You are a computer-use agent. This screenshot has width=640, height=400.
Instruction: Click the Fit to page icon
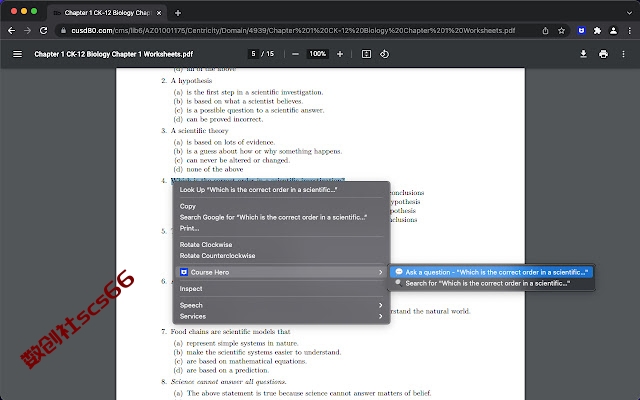click(367, 54)
